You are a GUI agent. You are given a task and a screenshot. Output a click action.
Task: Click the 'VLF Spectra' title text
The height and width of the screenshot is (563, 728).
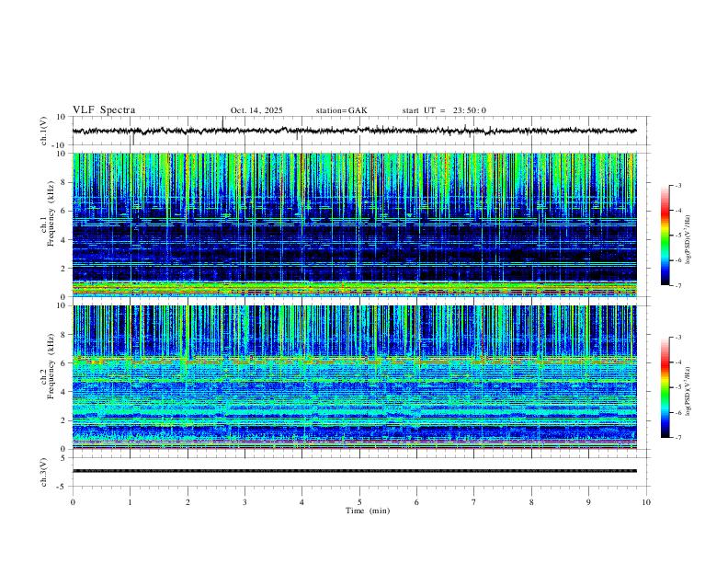coord(104,110)
